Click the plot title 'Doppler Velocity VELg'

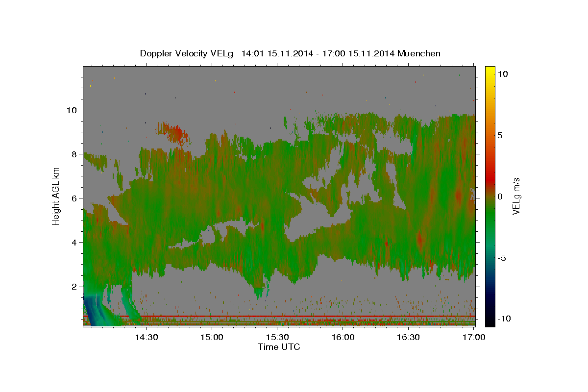pos(187,53)
